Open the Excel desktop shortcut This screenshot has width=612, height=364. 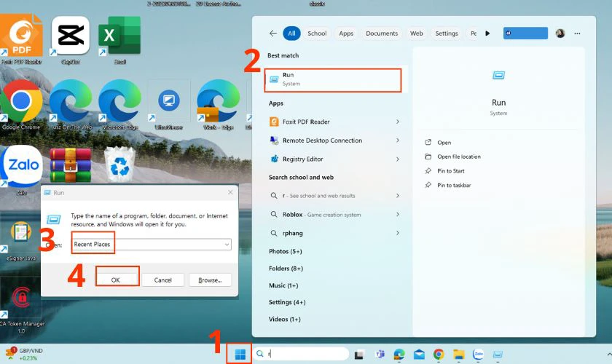pyautogui.click(x=119, y=35)
